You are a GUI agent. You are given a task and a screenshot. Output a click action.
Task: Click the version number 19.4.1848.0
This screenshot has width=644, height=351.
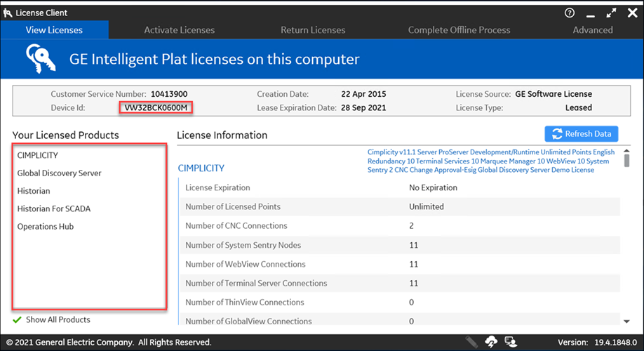click(616, 343)
